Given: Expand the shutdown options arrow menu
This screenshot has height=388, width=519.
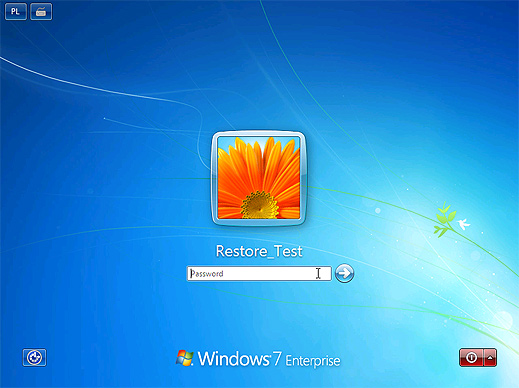Looking at the screenshot, I should (490, 358).
